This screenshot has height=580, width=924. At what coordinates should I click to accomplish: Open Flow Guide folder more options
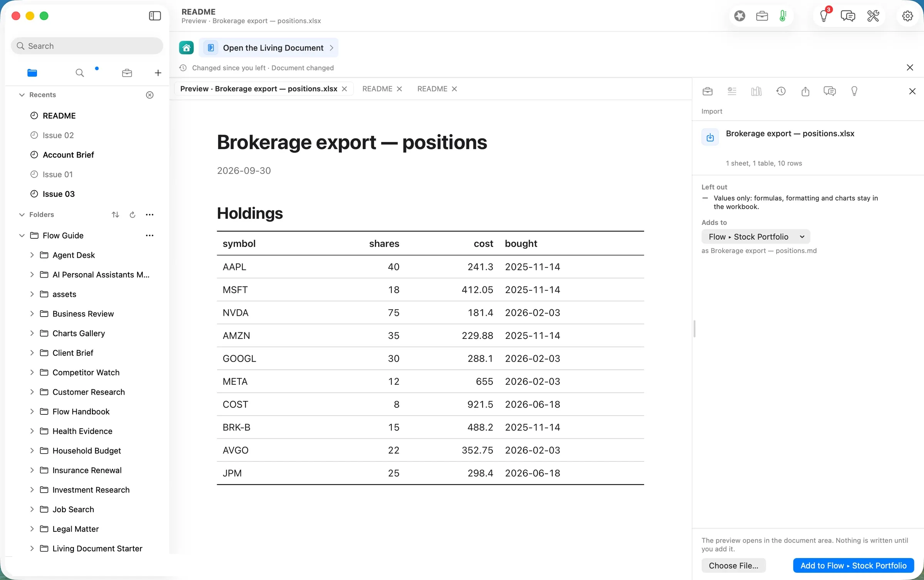click(150, 235)
